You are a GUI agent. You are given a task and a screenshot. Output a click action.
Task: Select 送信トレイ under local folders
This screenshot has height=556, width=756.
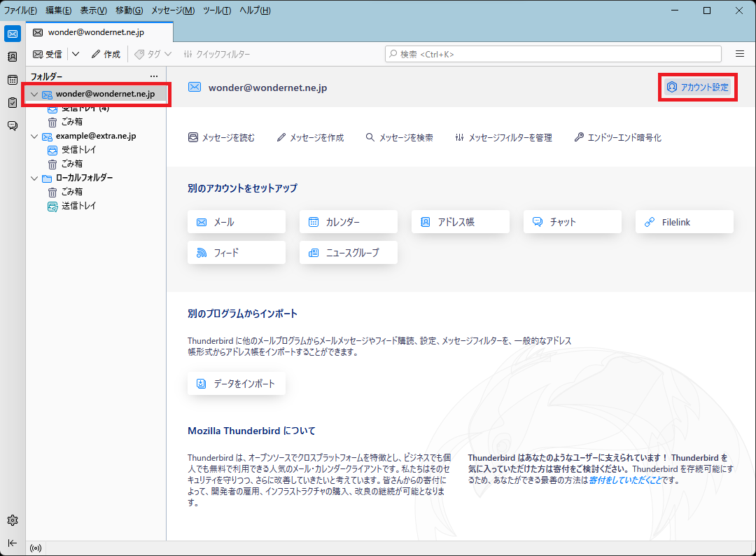point(78,206)
